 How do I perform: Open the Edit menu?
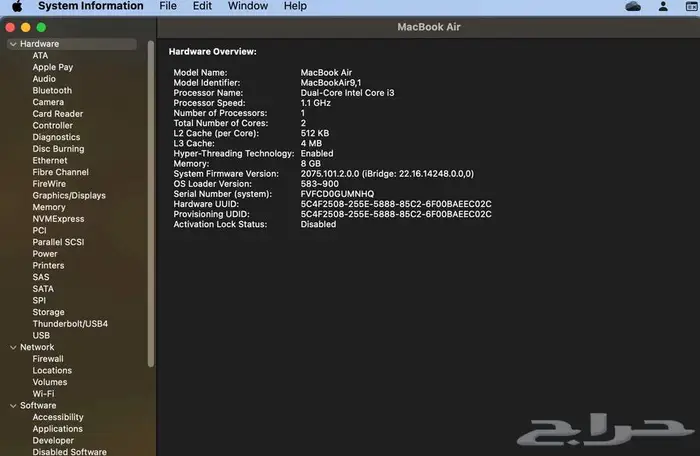202,6
